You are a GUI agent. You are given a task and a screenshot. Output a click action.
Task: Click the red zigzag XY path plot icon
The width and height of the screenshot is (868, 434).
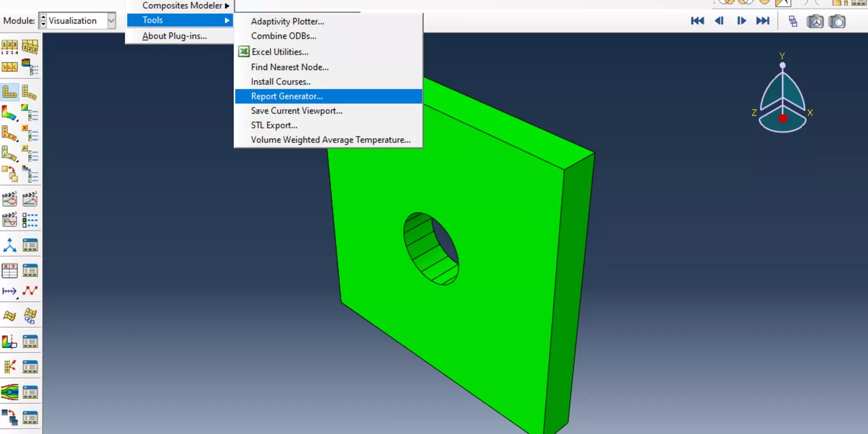click(x=30, y=291)
